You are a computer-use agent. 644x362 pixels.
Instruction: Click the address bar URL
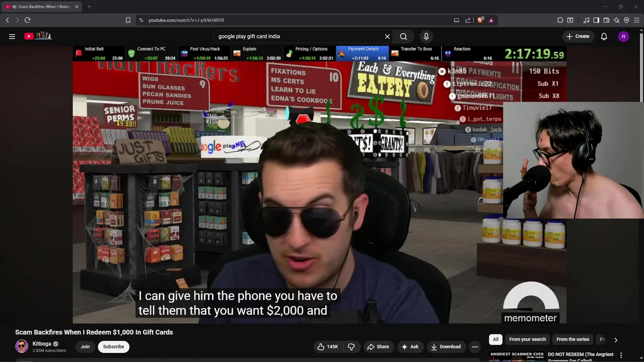(x=186, y=20)
